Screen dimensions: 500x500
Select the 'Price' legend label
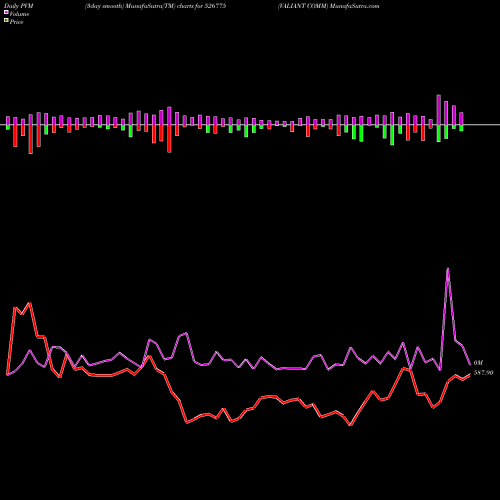coord(16,22)
